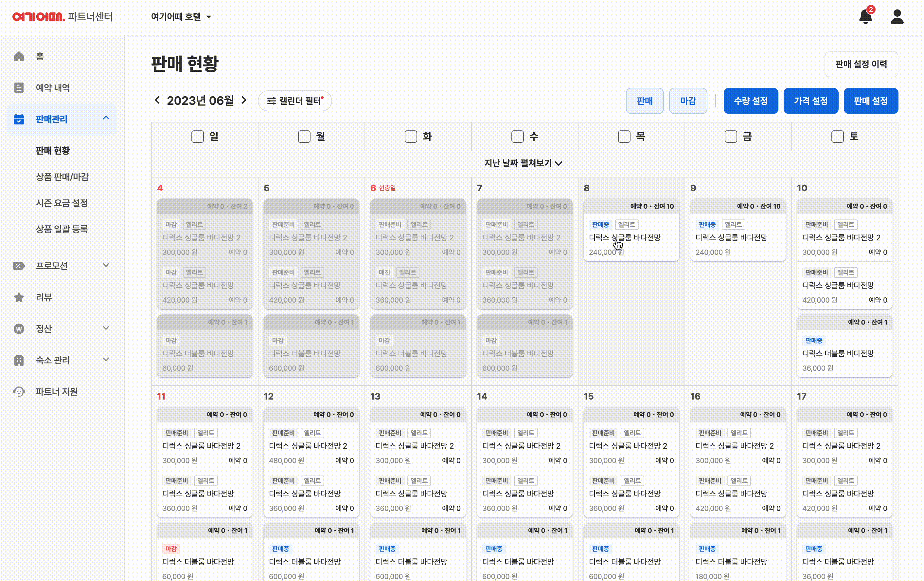Click the home icon in sidebar
Screen dimensions: 924x581
(x=19, y=56)
